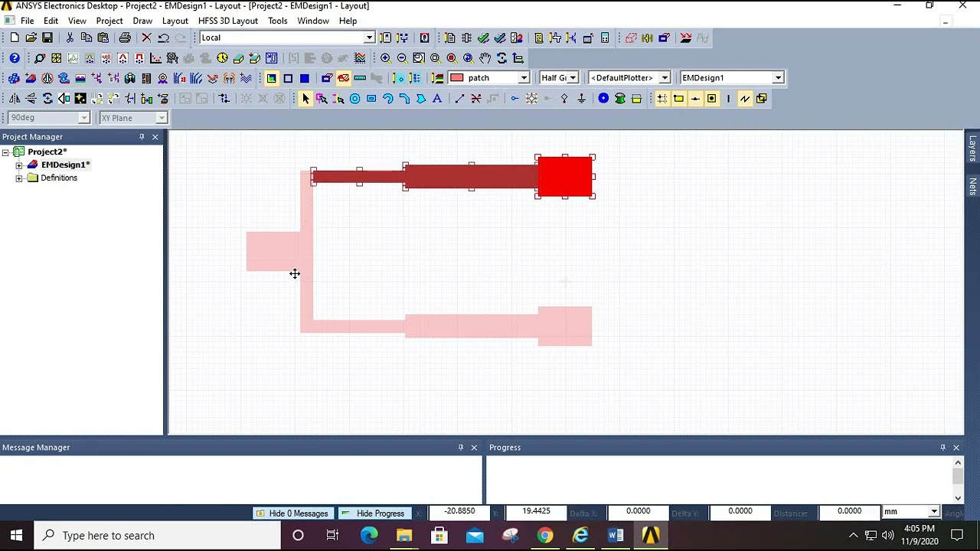Select the Draw Line tool
Image resolution: width=980 pixels, height=551 pixels.
click(459, 99)
